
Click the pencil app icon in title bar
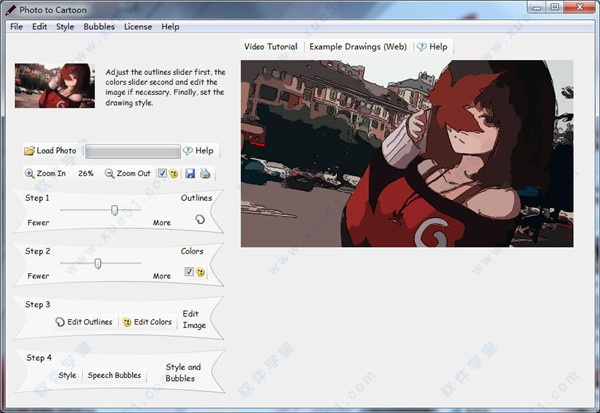pyautogui.click(x=11, y=10)
